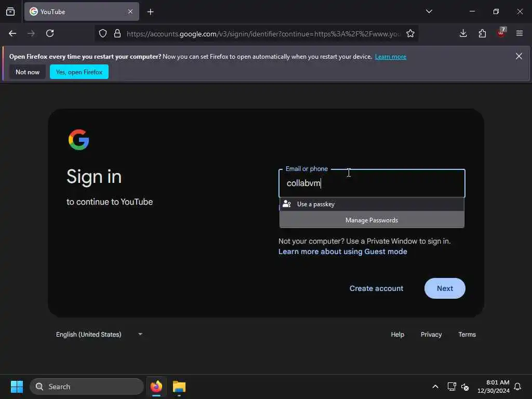
Task: Open the Terms link
Action: 467,335
